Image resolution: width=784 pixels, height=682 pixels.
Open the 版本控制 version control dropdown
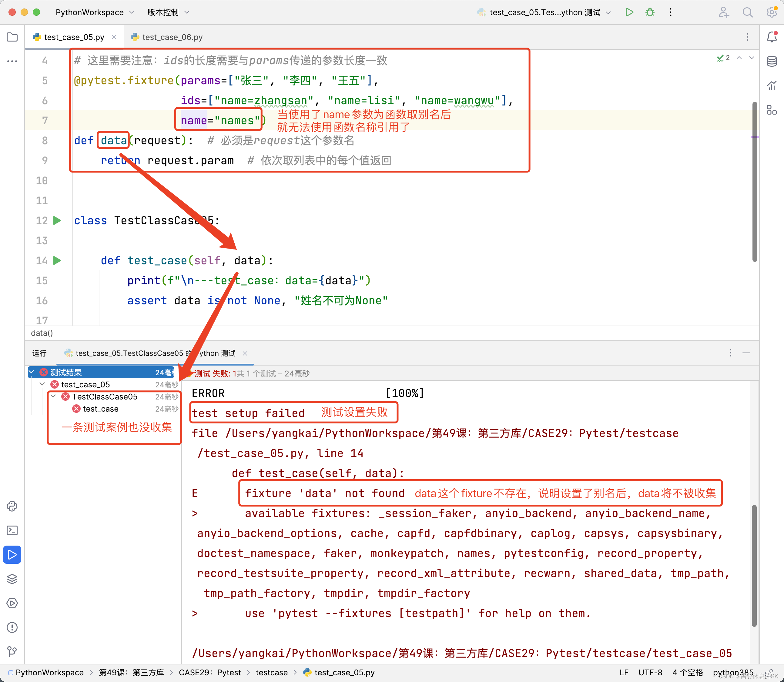[168, 12]
